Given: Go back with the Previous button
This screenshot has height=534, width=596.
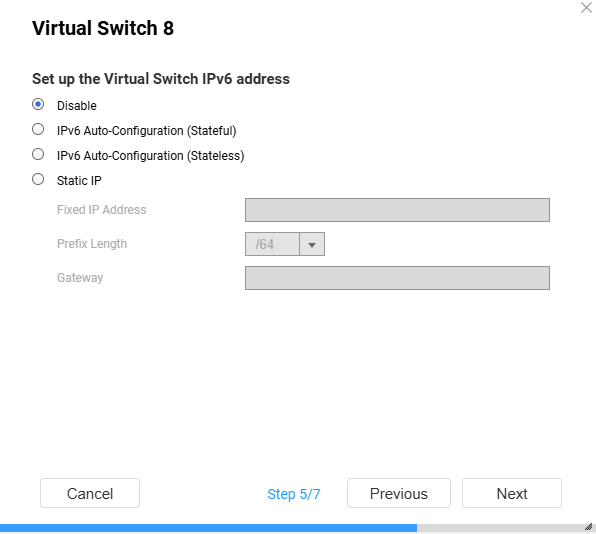Looking at the screenshot, I should tap(399, 493).
